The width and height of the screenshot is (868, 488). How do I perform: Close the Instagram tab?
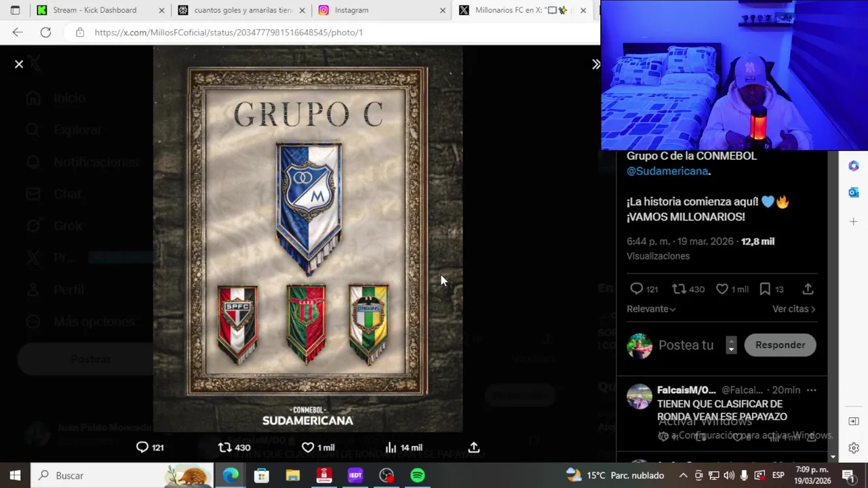pos(442,10)
